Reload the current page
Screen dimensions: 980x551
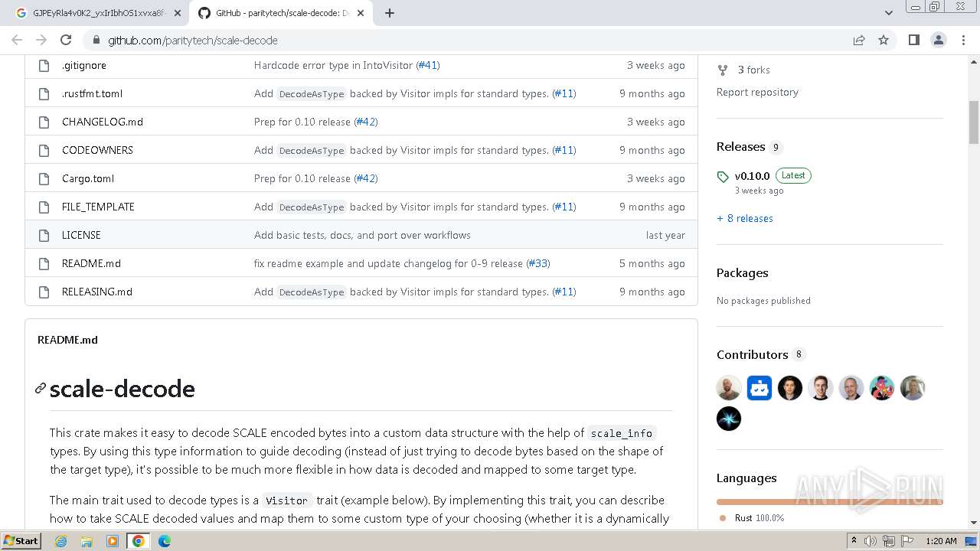66,40
